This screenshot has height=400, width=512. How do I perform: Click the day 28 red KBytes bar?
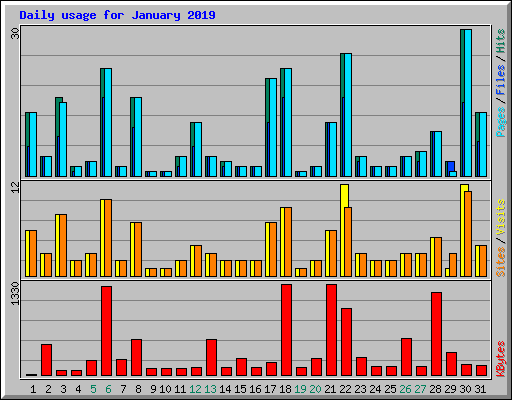coord(436,334)
